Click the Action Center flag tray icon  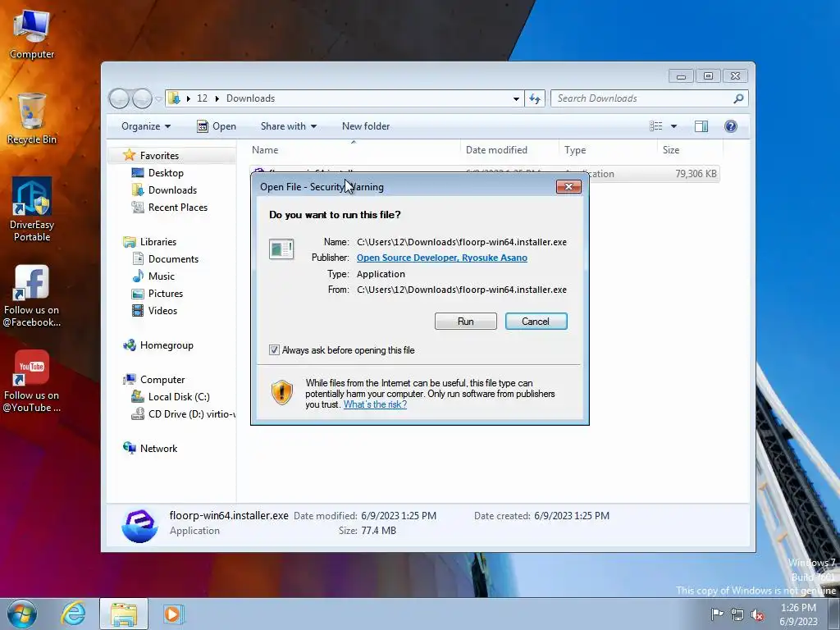[x=717, y=614]
